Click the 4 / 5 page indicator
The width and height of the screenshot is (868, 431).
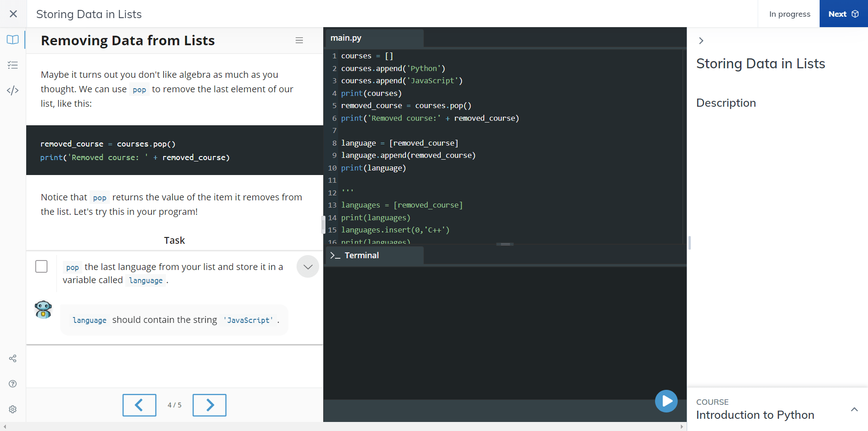[175, 405]
